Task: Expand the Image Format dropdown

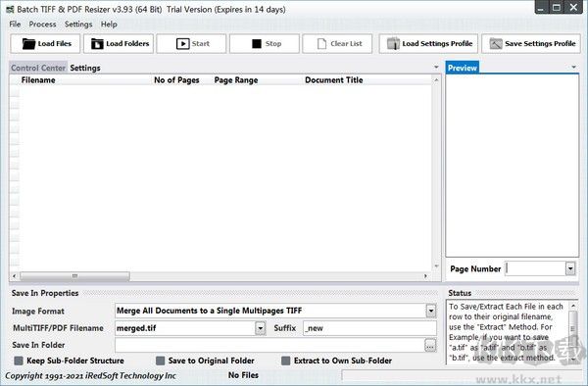Action: click(x=431, y=311)
